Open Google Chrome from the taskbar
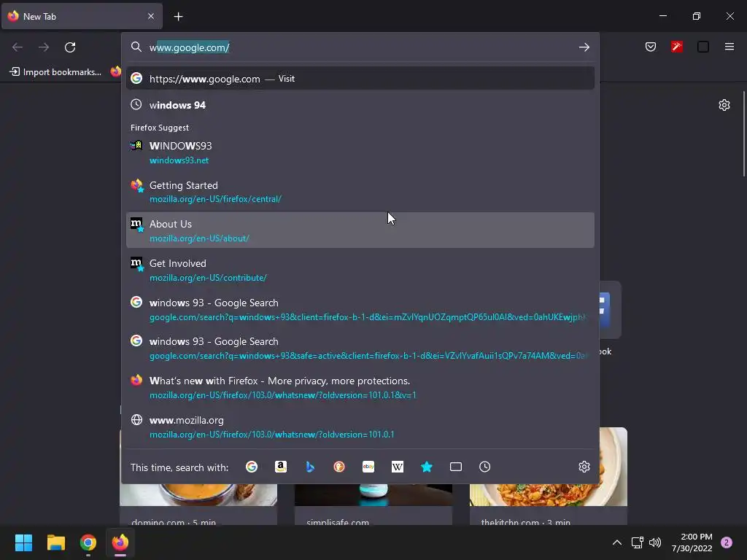This screenshot has width=747, height=560. point(88,542)
